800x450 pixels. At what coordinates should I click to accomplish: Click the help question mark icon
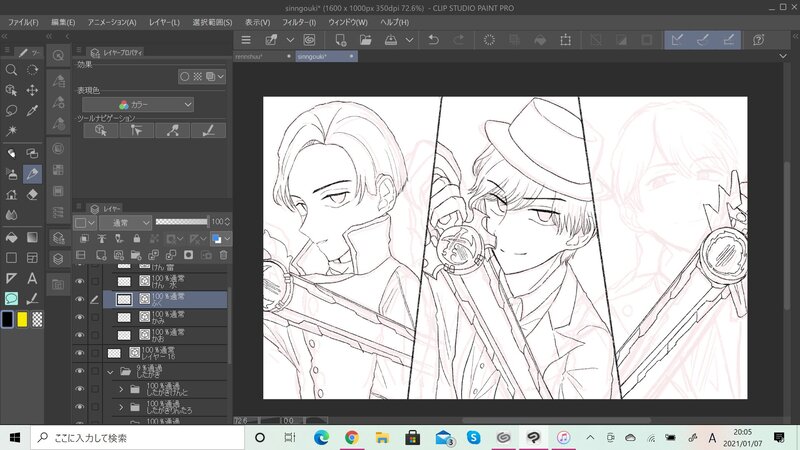pos(759,40)
